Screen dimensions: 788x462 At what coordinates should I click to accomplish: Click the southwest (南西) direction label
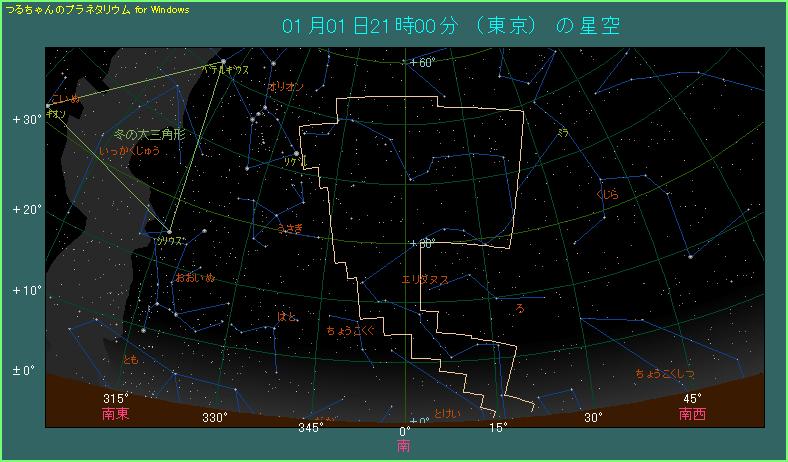692,412
